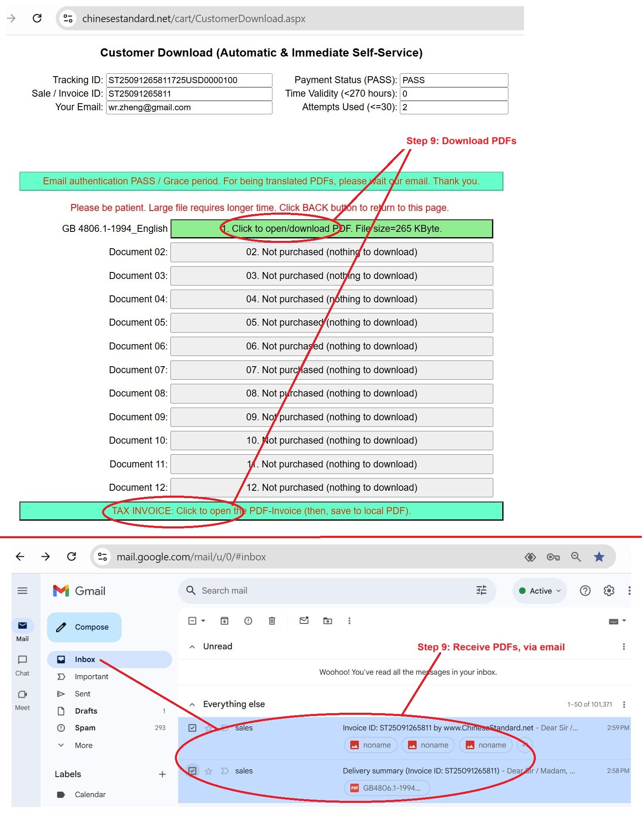
Task: Go to the Drafts folder
Action: 86,711
